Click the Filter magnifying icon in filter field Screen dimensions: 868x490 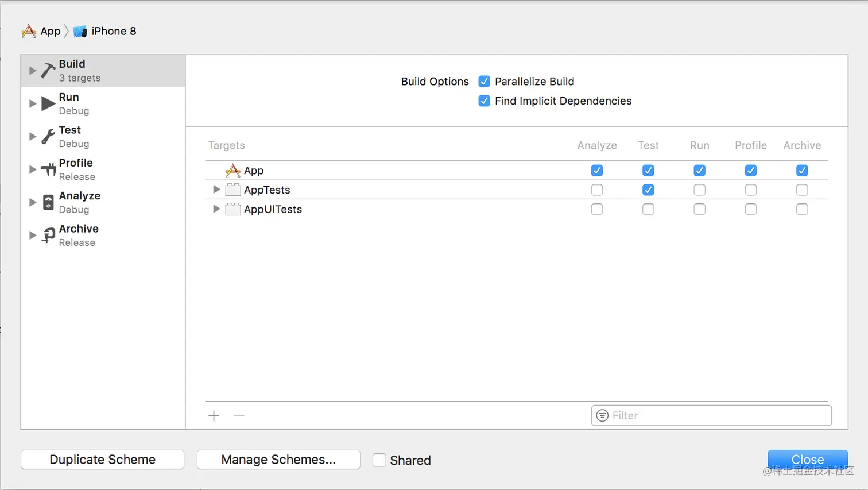602,415
